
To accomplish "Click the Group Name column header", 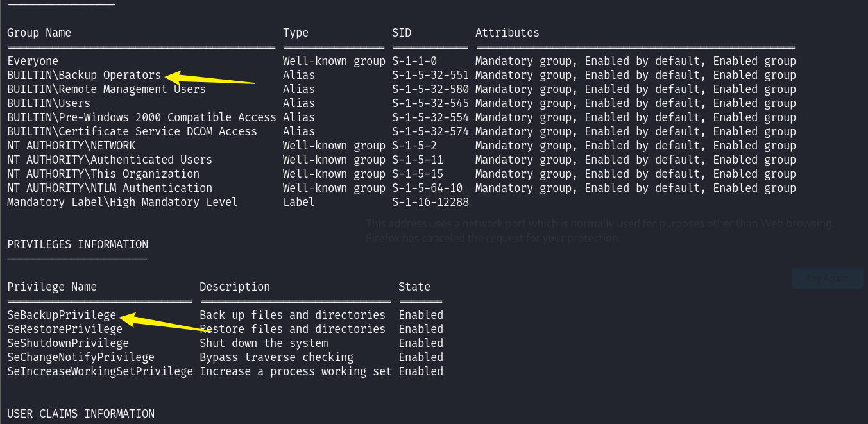I will pyautogui.click(x=39, y=33).
